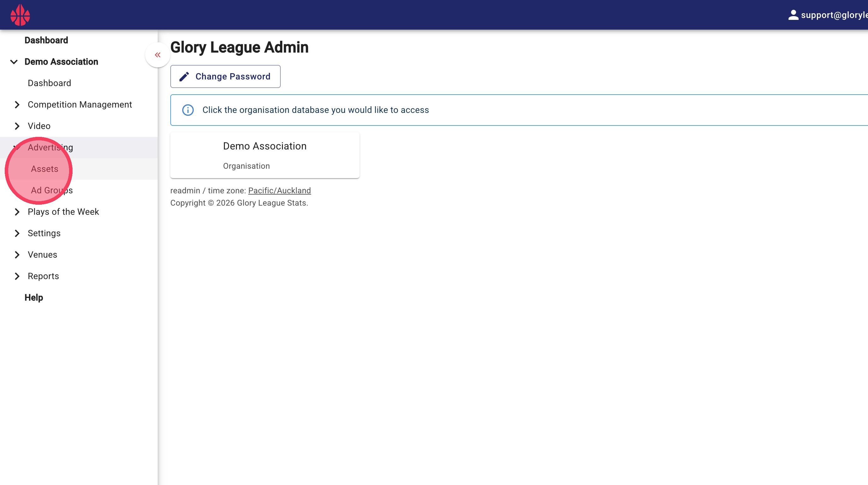Image resolution: width=868 pixels, height=485 pixels.
Task: Click the info icon in the notice banner
Action: pos(188,110)
